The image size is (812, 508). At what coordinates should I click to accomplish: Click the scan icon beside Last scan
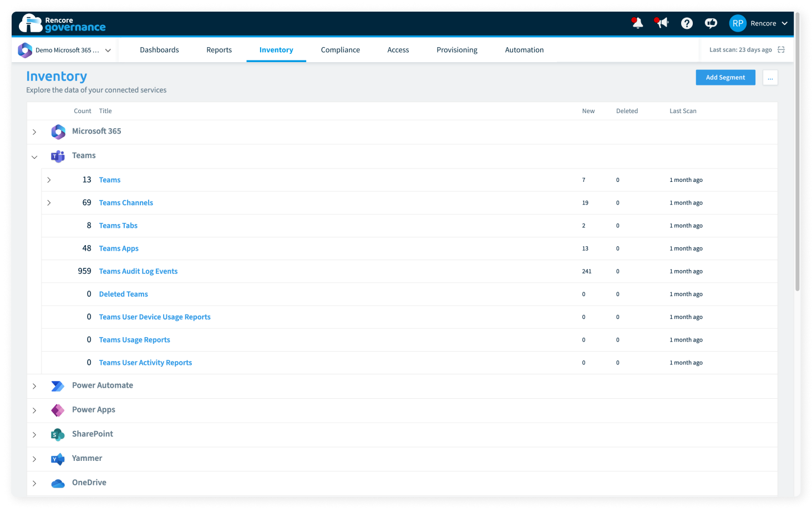[781, 50]
